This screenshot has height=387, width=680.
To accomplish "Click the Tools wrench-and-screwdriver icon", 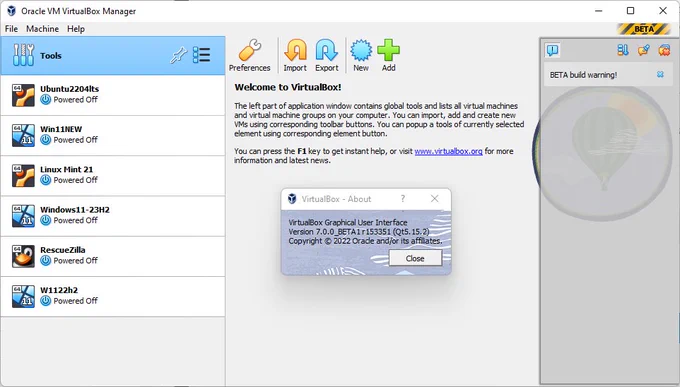I will coord(23,55).
